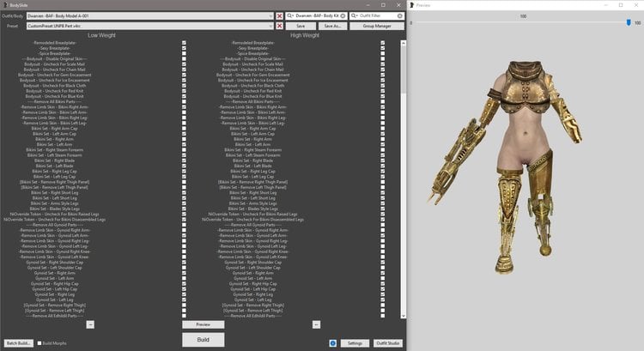Click the blue info icon beside Settings
This screenshot has height=351, width=644.
pos(332,343)
